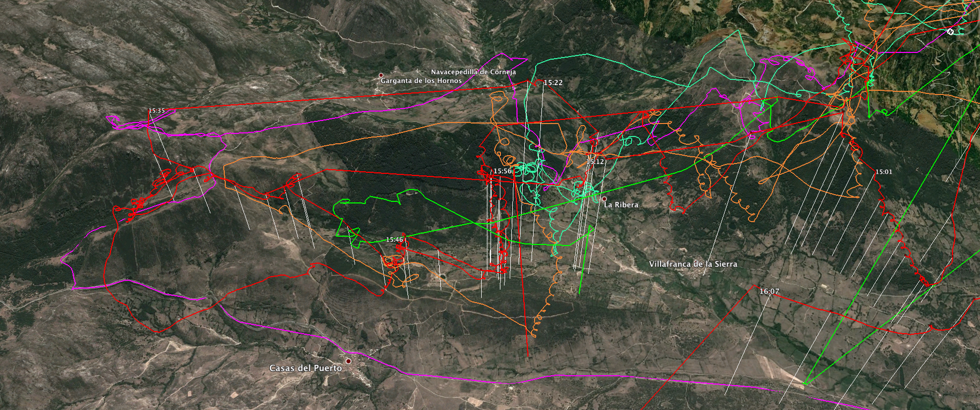Select the 15:35 track time marker
The height and width of the screenshot is (410, 980).
tap(157, 111)
